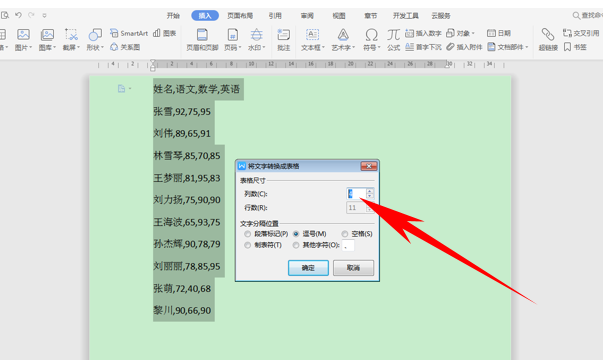This screenshot has height=360, width=607.
Task: Click the 确定 (OK) button
Action: (x=308, y=267)
